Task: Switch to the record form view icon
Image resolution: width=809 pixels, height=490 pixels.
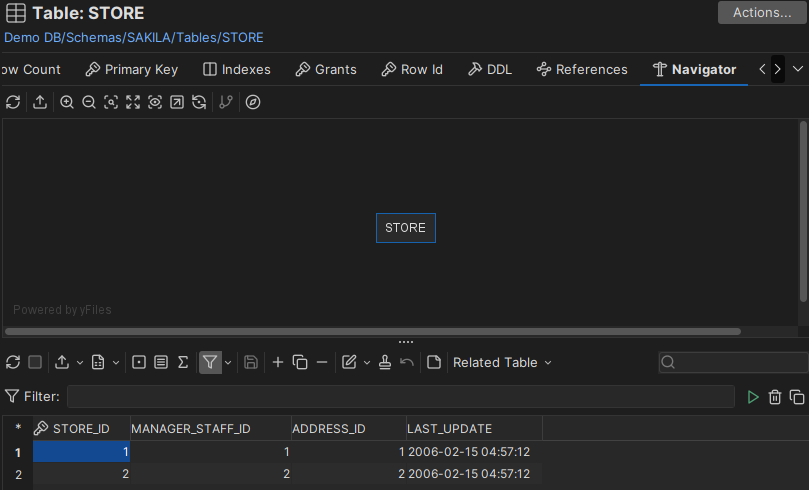Action: click(x=161, y=363)
